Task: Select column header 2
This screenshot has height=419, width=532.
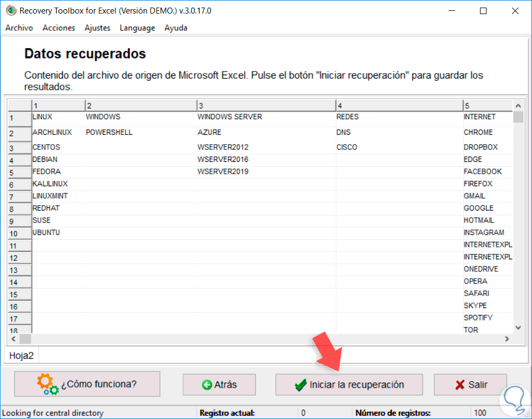Action: pos(141,106)
